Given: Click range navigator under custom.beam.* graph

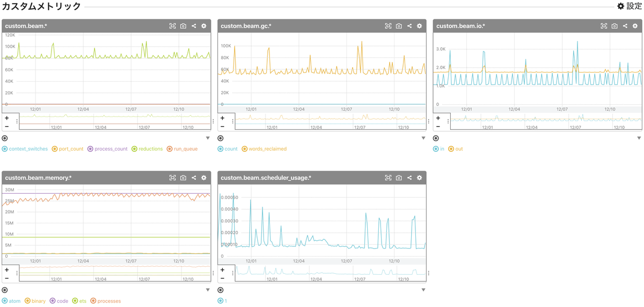Looking at the screenshot, I should (x=115, y=121).
